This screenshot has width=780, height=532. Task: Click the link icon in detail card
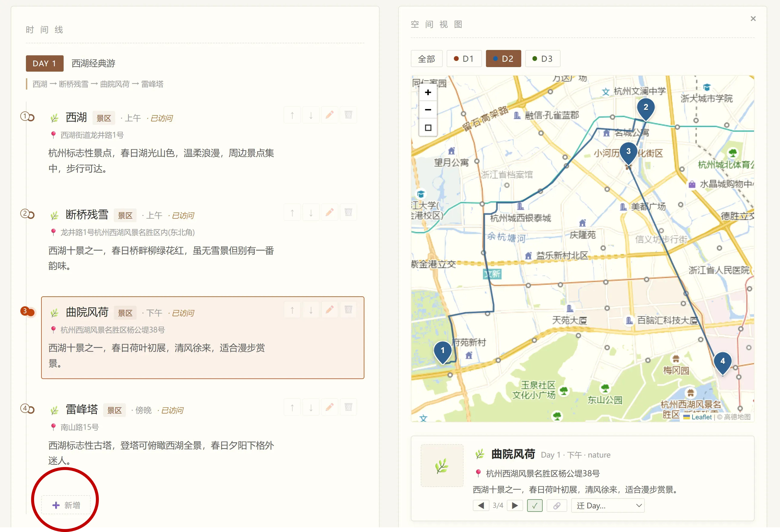[557, 506]
